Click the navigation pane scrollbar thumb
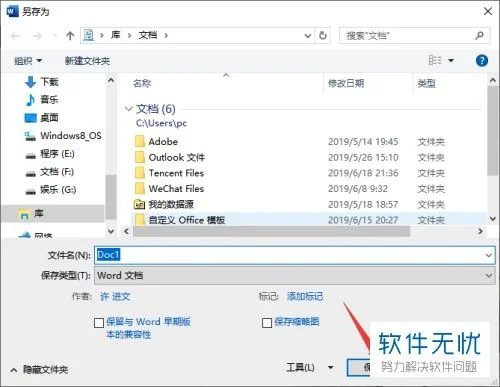Viewport: 500px width, 387px height. pos(110,197)
